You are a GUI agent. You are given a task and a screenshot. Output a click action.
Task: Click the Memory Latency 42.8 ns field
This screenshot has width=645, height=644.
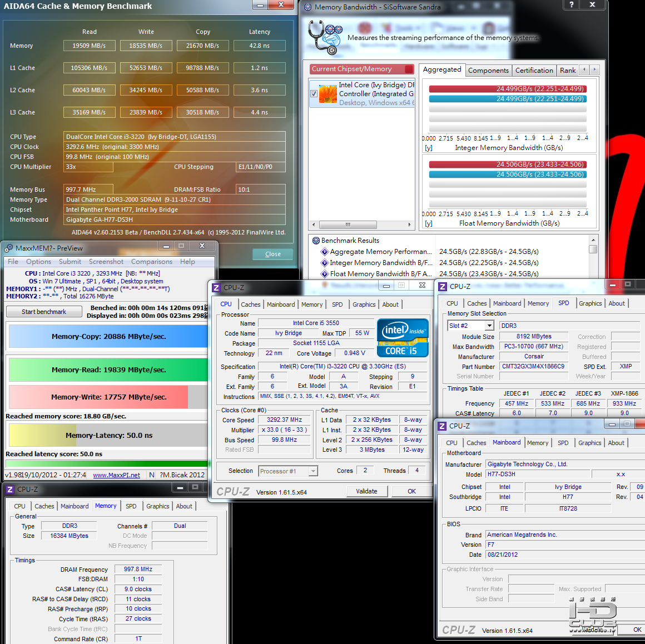point(260,46)
